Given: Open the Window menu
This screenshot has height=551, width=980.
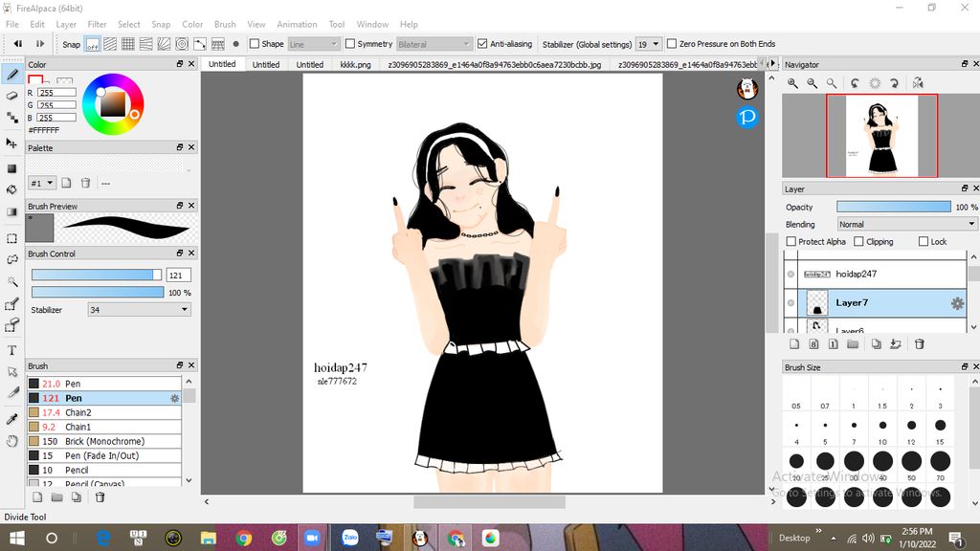Looking at the screenshot, I should [x=372, y=24].
